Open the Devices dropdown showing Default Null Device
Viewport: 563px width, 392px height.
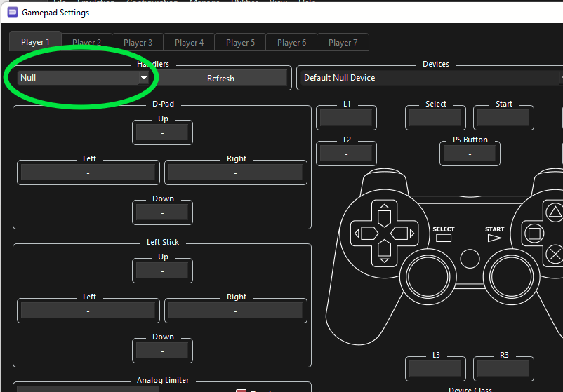(x=432, y=78)
